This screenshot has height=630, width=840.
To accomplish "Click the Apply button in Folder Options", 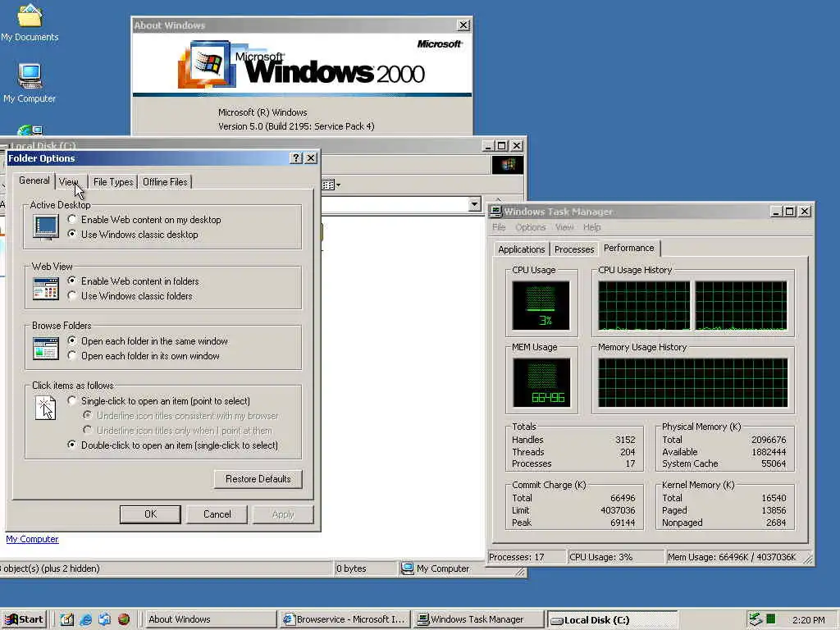I will pos(283,514).
